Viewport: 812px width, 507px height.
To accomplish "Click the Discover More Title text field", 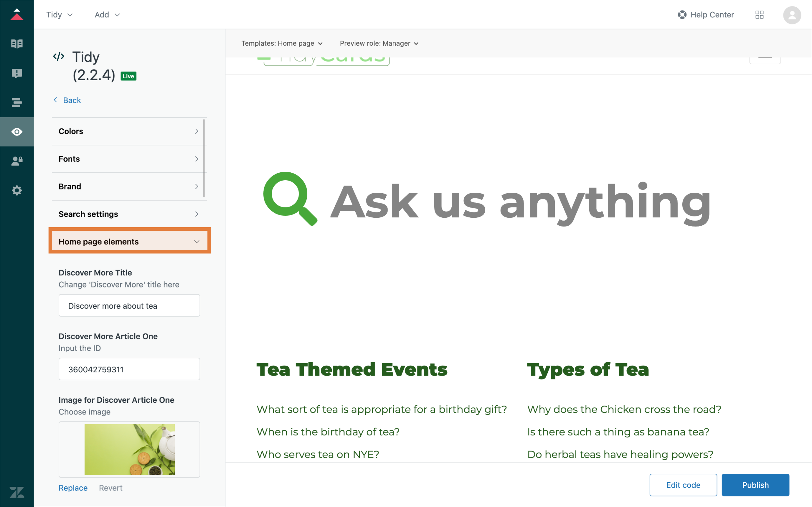I will (129, 305).
